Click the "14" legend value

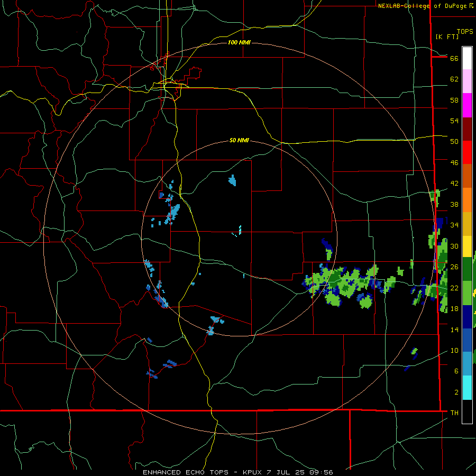tap(454, 329)
